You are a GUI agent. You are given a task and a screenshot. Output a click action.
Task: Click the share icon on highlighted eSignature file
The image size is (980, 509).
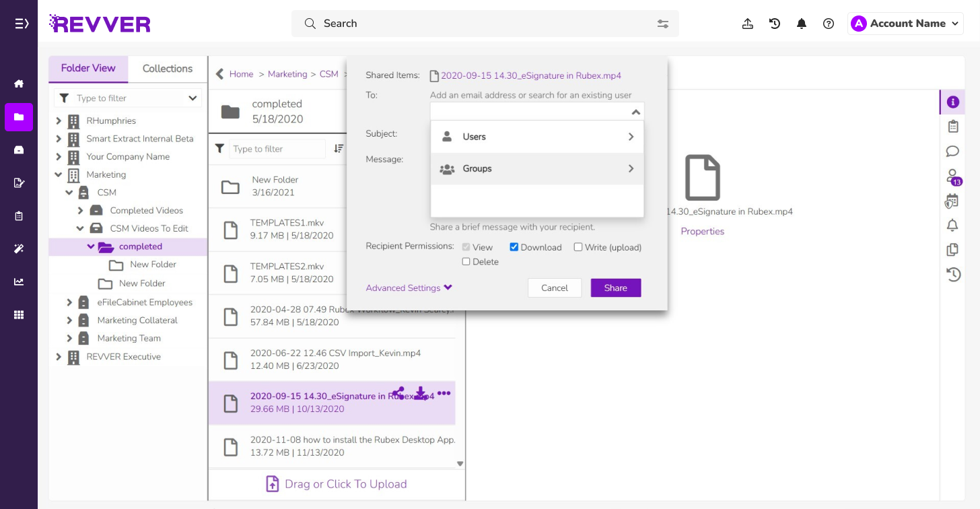pyautogui.click(x=398, y=393)
